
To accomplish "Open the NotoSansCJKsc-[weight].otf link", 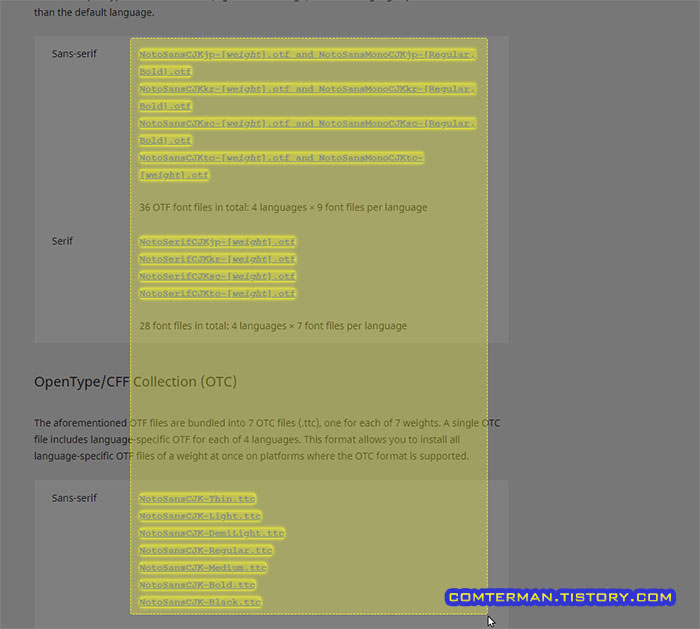I will tap(215, 123).
